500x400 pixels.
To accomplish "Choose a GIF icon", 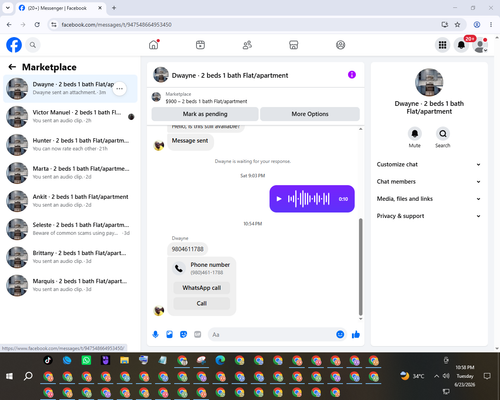I will point(198,334).
